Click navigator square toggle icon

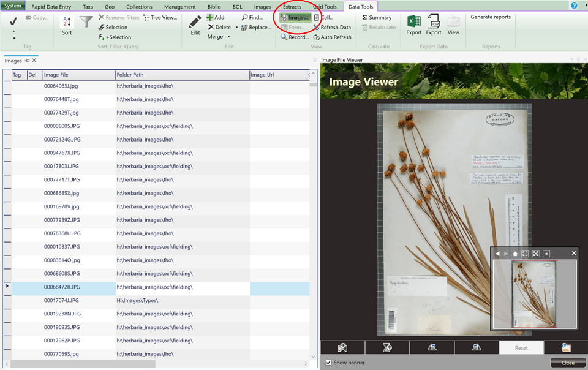(546, 254)
